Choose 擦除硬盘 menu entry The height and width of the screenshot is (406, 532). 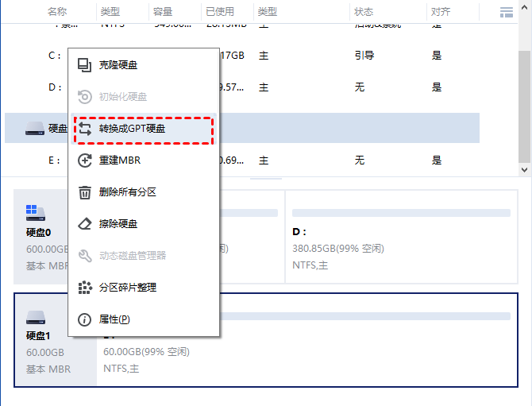pyautogui.click(x=144, y=224)
